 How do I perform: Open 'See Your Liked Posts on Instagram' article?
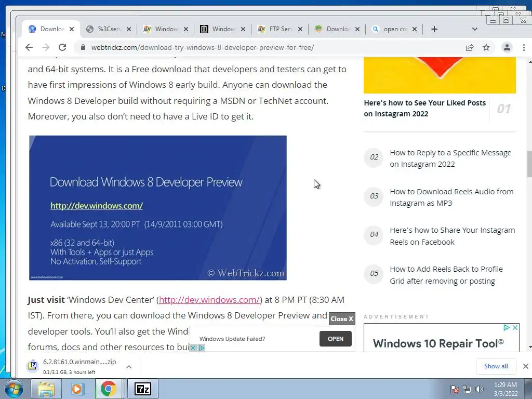click(425, 108)
